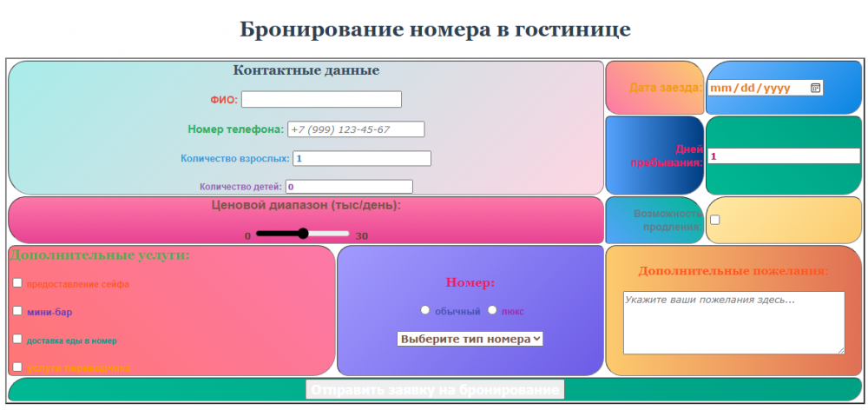The width and height of the screenshot is (868, 410).
Task: Click the 'Количество взрослых:' label
Action: point(234,158)
